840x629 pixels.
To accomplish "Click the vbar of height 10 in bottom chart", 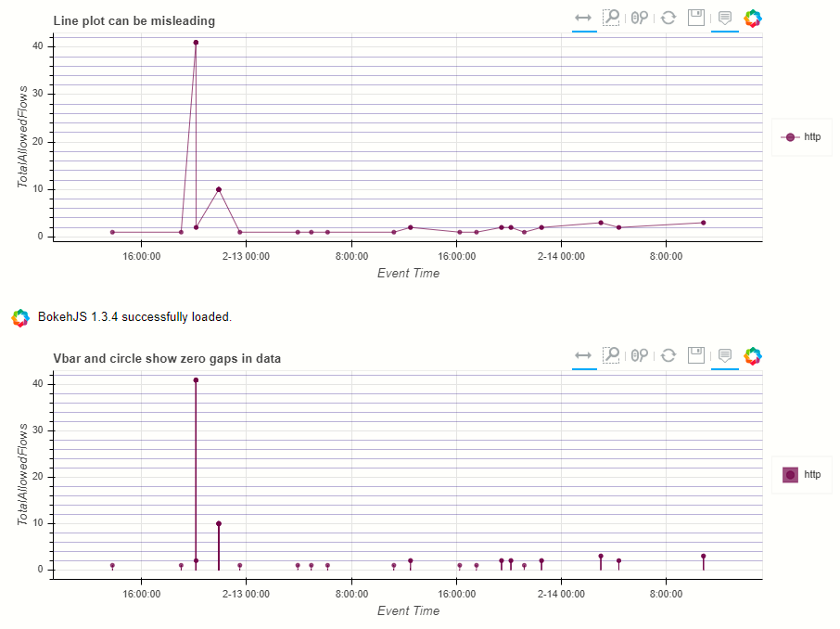I will [219, 547].
